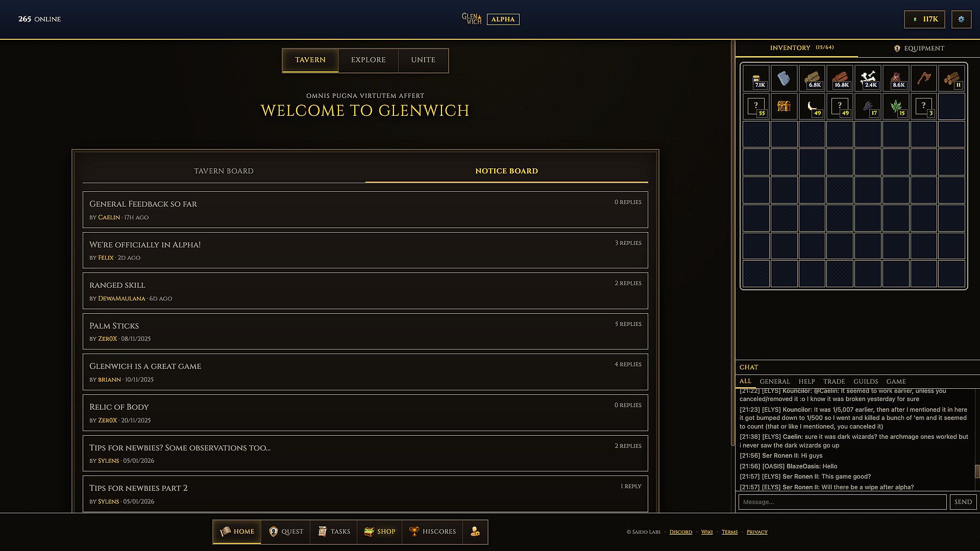Select the bones item in inventory
Image resolution: width=980 pixels, height=551 pixels.
point(868,78)
